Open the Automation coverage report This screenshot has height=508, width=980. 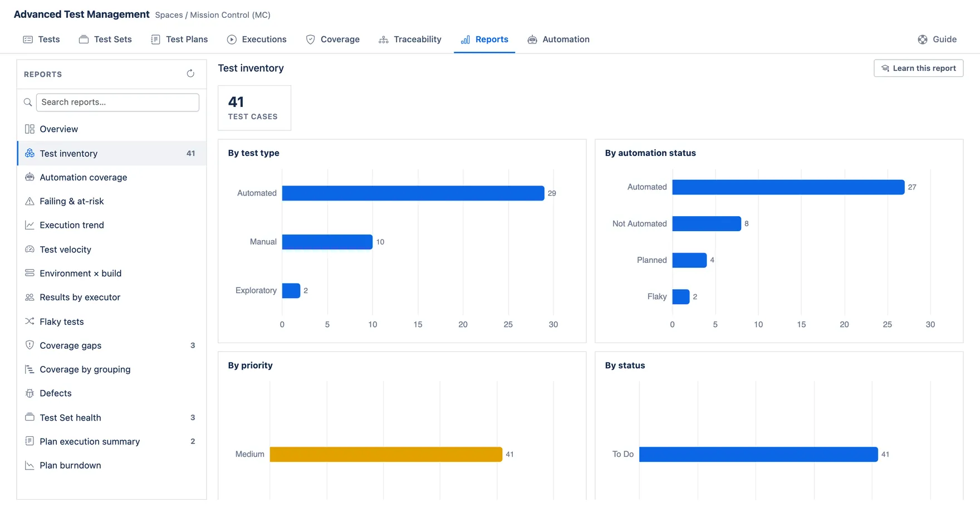(x=112, y=177)
